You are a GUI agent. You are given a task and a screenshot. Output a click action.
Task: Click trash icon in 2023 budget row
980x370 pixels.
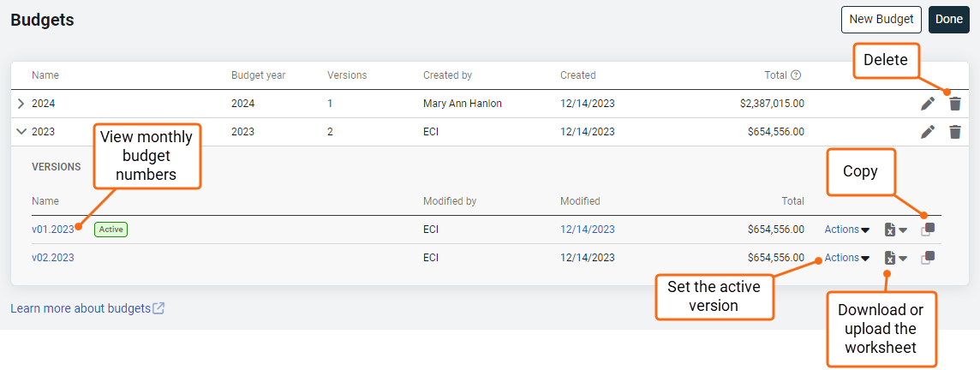(x=954, y=132)
